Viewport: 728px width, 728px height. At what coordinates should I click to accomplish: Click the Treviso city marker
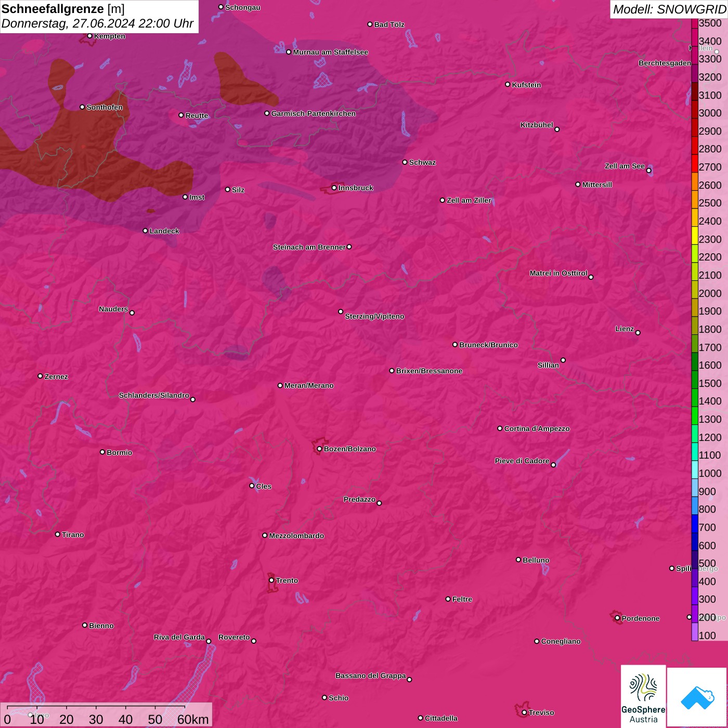point(524,712)
